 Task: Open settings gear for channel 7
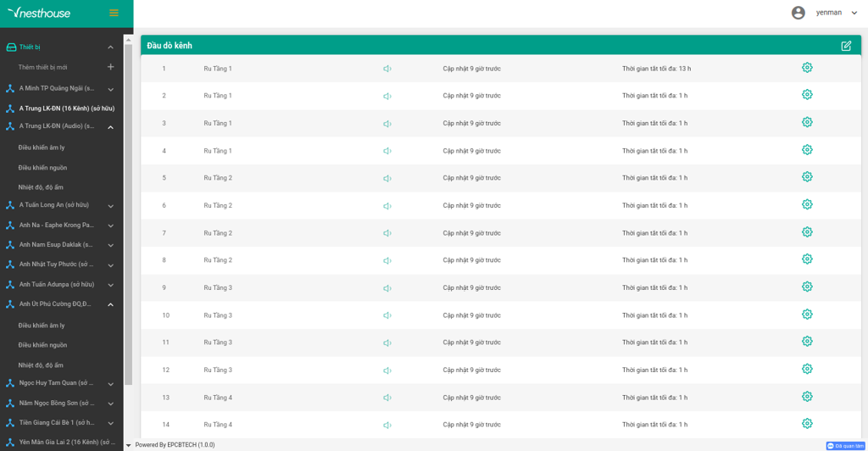[x=807, y=232]
